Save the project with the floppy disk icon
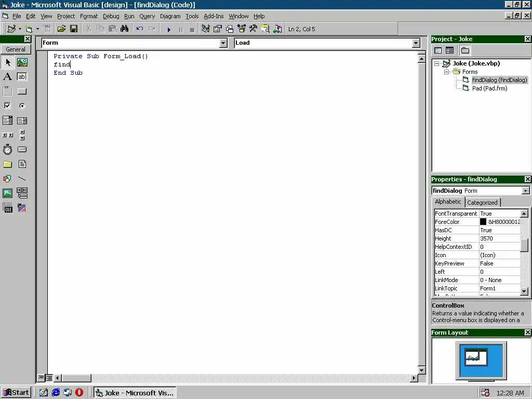 [x=74, y=29]
